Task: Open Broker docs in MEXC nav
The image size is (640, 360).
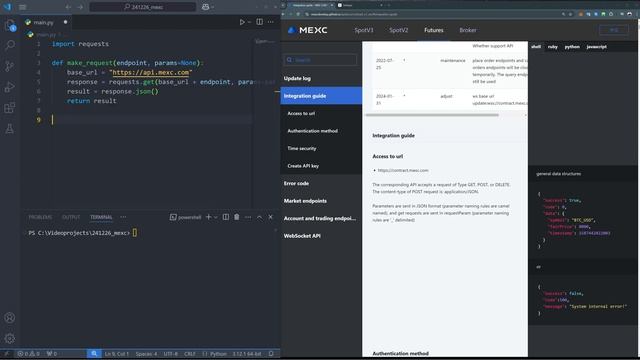Action: click(x=468, y=30)
